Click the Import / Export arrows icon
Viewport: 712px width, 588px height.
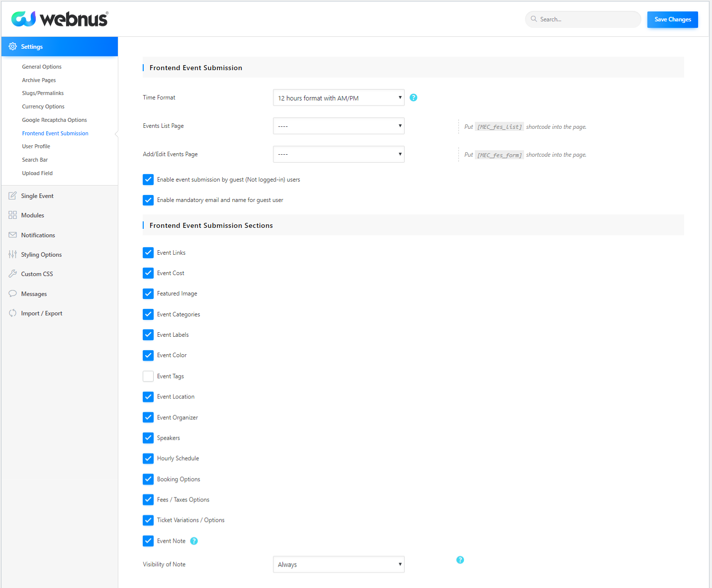13,313
